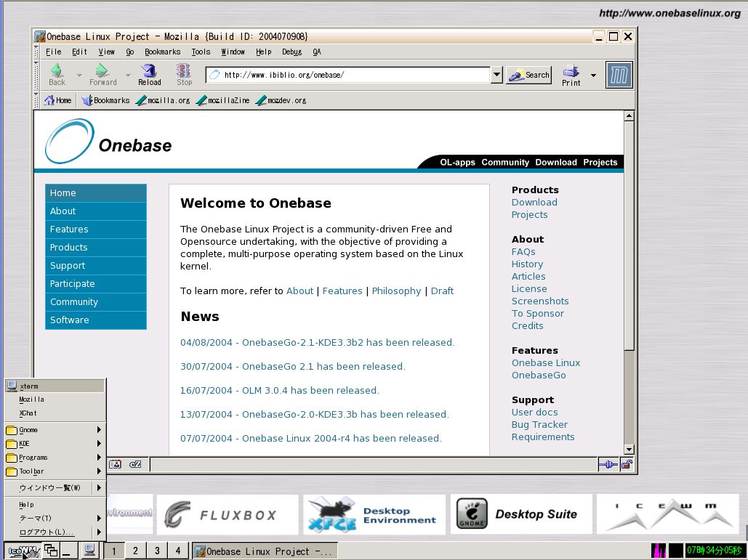Image resolution: width=748 pixels, height=560 pixels.
Task: Open the OnebaseGo 2.1 release news link
Action: click(292, 367)
